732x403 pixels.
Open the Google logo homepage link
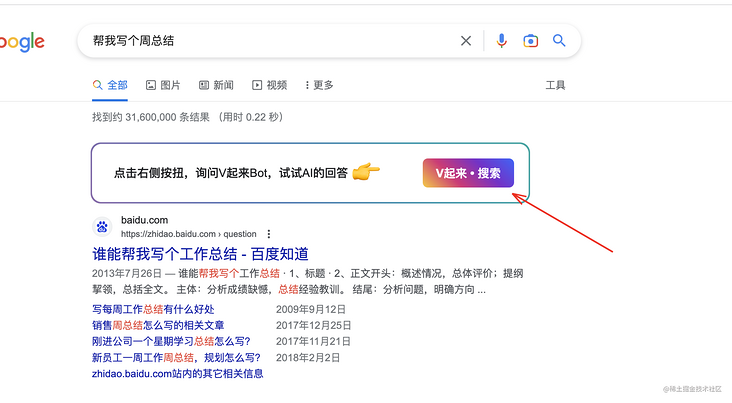coord(22,42)
